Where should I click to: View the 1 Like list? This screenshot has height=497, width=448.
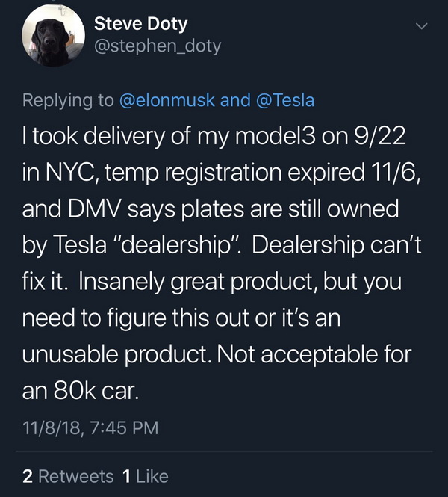pos(146,476)
